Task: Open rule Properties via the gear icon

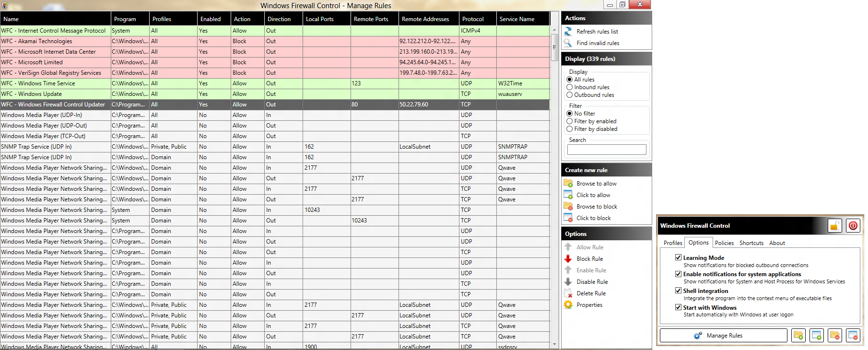Action: [x=568, y=305]
